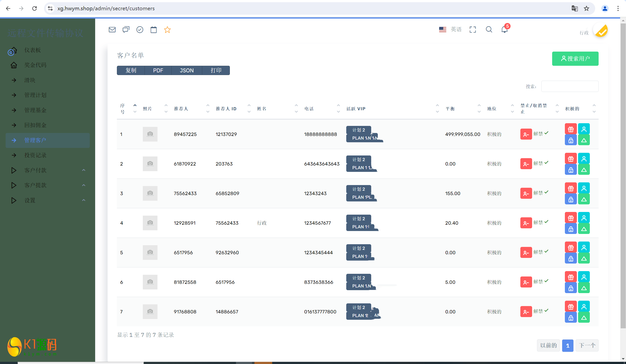Click the 以前的 pagination button
The height and width of the screenshot is (364, 626).
pyautogui.click(x=548, y=345)
